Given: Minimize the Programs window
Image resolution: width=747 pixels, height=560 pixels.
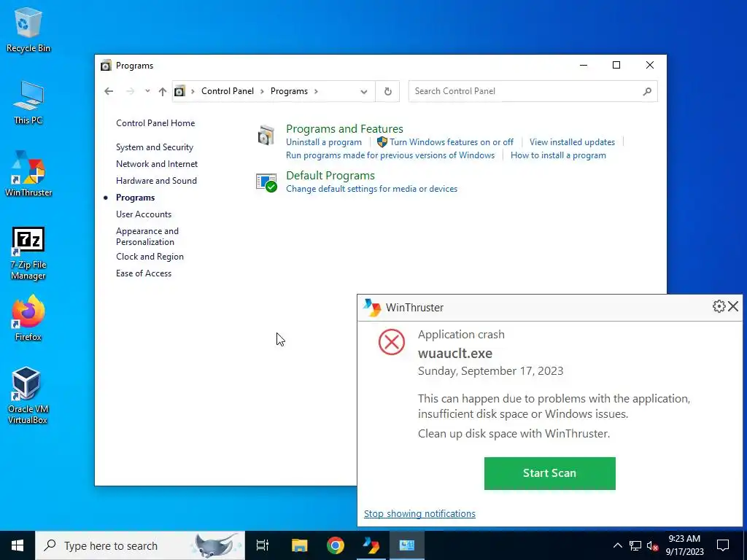Looking at the screenshot, I should tap(583, 65).
